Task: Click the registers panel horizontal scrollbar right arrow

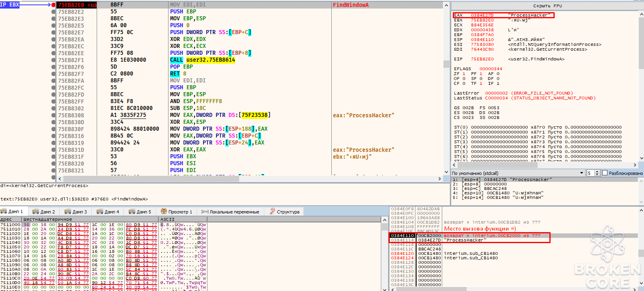Action: pos(635,165)
